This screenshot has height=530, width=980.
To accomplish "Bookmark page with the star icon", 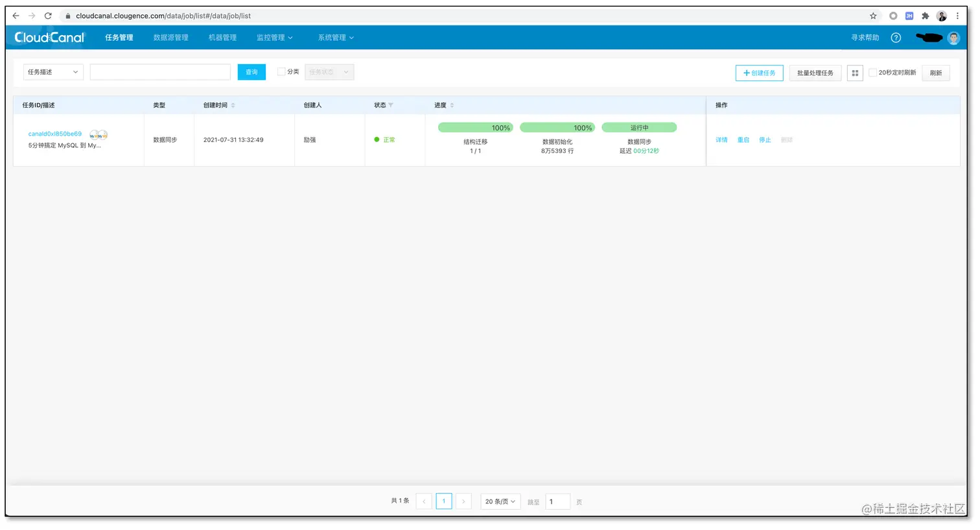I will pos(873,16).
